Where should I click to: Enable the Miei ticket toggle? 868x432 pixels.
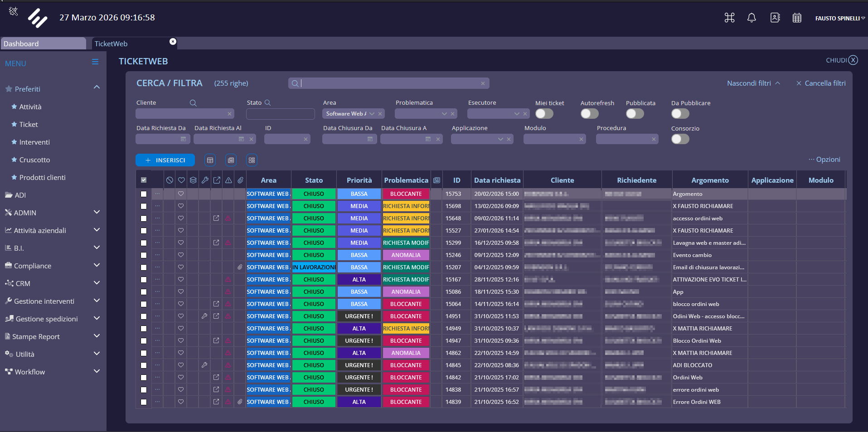coord(544,114)
